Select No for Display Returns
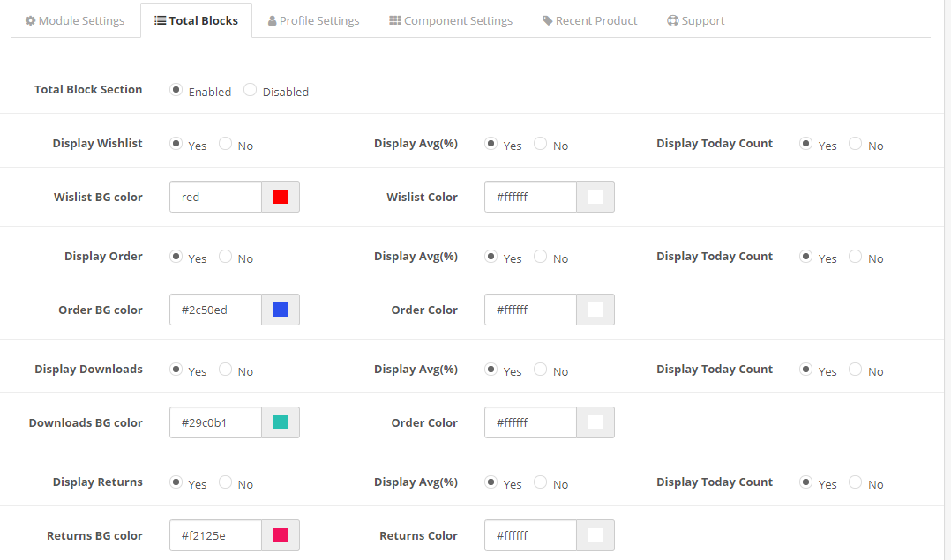 click(226, 482)
